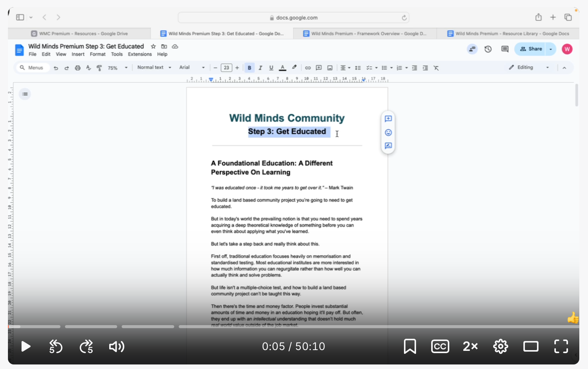This screenshot has height=369, width=588.
Task: Open version history clock icon
Action: tap(488, 49)
